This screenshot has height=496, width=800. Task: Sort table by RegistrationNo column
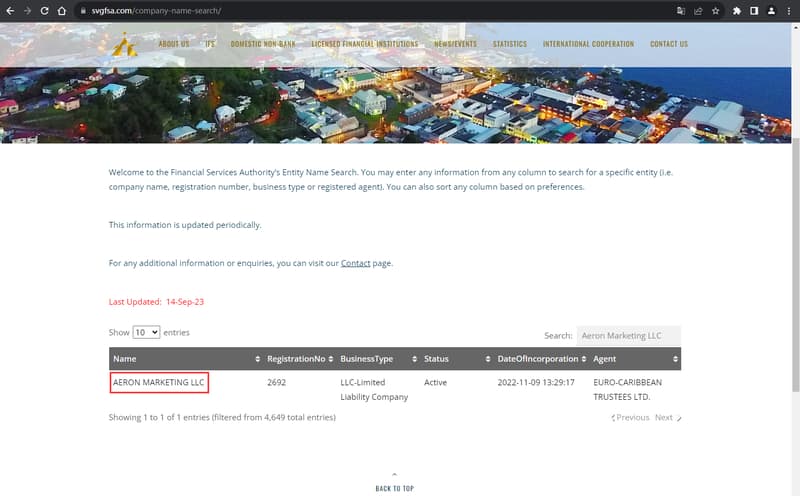tap(299, 359)
